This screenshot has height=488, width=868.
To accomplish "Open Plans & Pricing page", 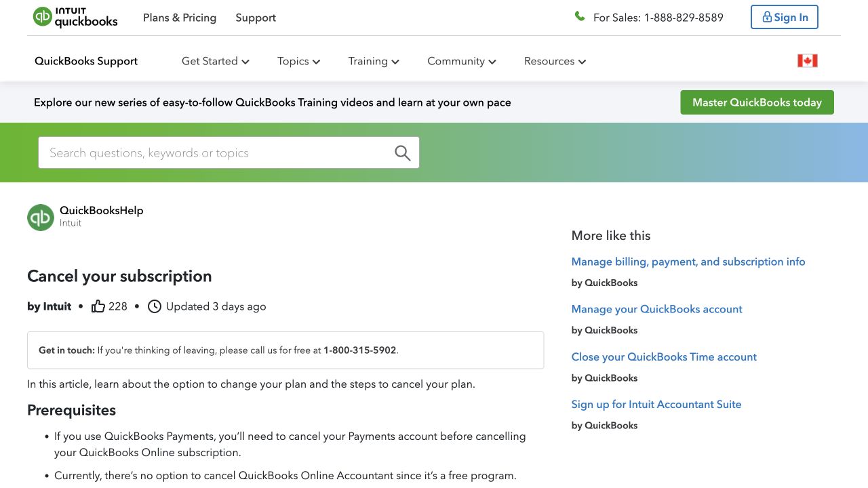I will pos(180,18).
